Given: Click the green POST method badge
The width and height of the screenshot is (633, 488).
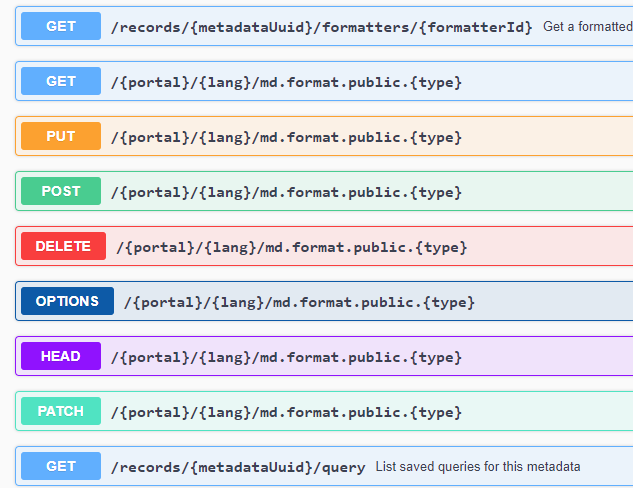Looking at the screenshot, I should [61, 191].
